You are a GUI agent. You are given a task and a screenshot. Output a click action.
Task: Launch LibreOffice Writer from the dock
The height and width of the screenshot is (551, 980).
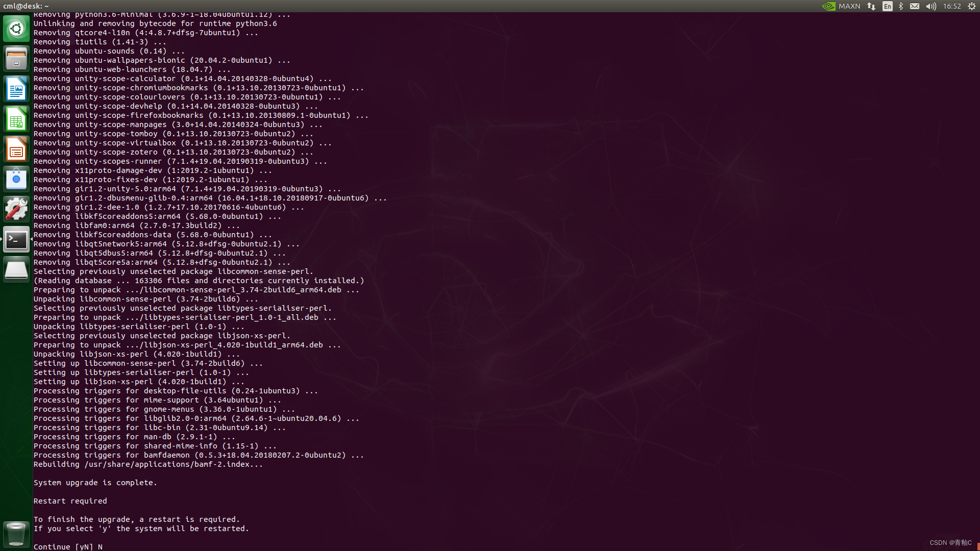pos(16,89)
